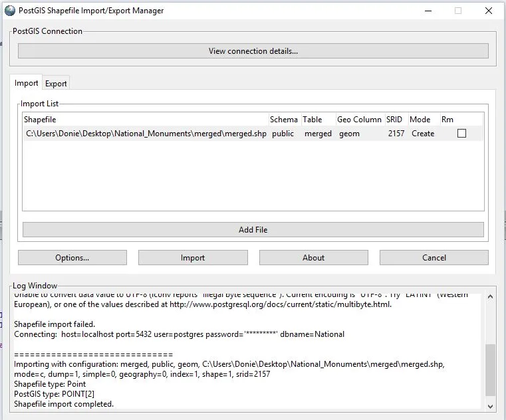
Task: Click the log window scroll down arrow
Action: 490,407
